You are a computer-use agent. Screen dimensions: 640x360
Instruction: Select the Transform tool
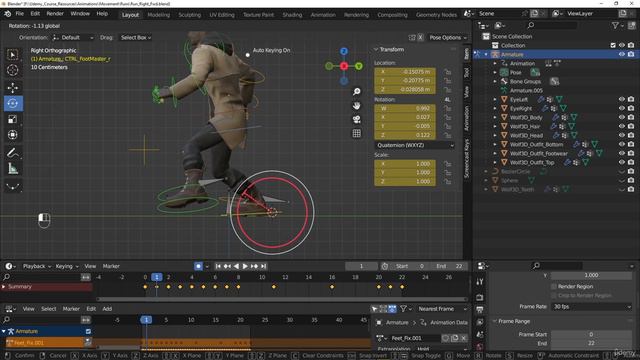13,135
